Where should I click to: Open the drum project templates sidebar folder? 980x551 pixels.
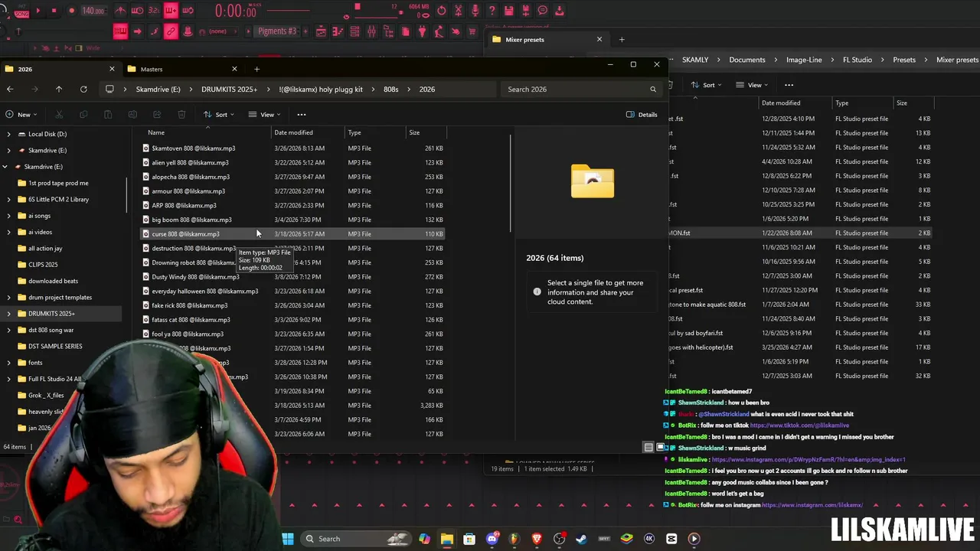click(x=60, y=298)
